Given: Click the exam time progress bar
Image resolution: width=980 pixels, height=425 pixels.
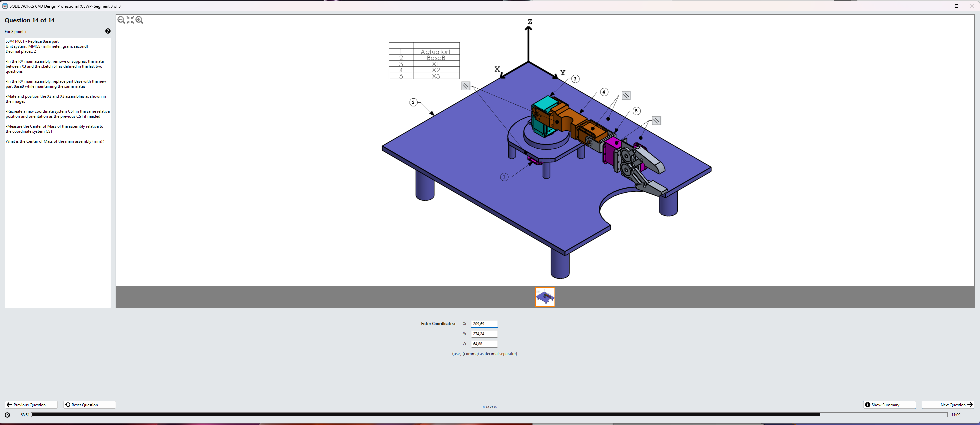Looking at the screenshot, I should 489,415.
